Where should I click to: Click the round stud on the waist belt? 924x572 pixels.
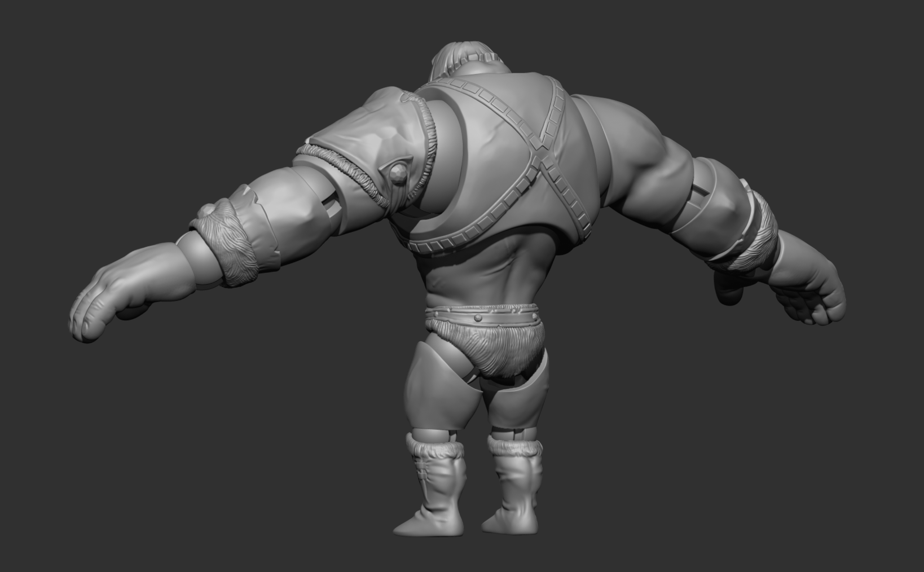click(478, 318)
